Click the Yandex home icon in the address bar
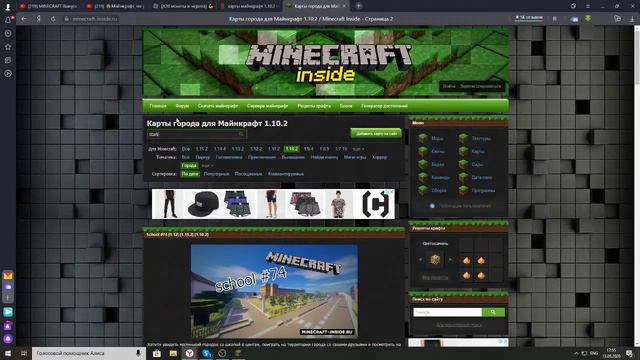Screen dimensions: 640x360 click(x=38, y=19)
